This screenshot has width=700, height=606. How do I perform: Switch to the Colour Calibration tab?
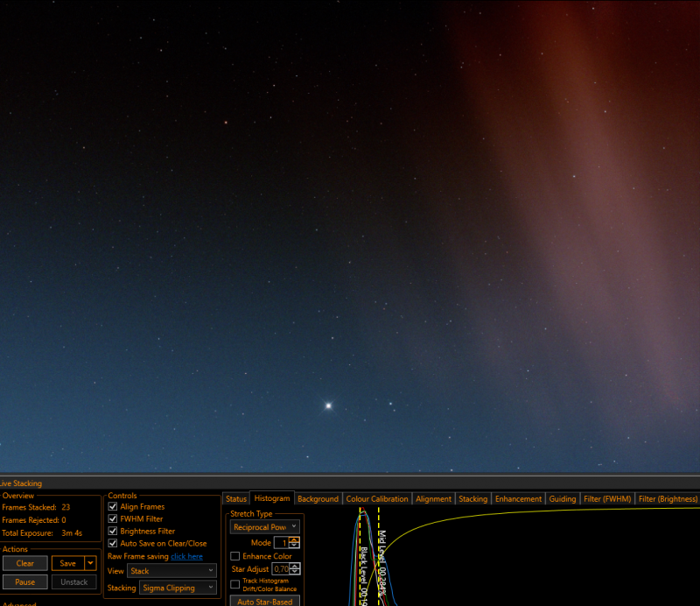point(377,499)
